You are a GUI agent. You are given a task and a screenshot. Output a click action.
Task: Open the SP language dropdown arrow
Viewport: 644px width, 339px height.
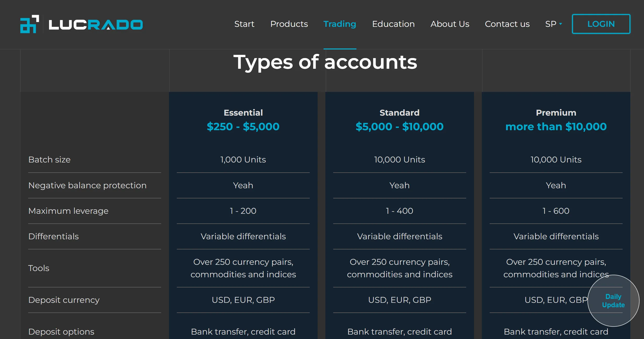(561, 24)
